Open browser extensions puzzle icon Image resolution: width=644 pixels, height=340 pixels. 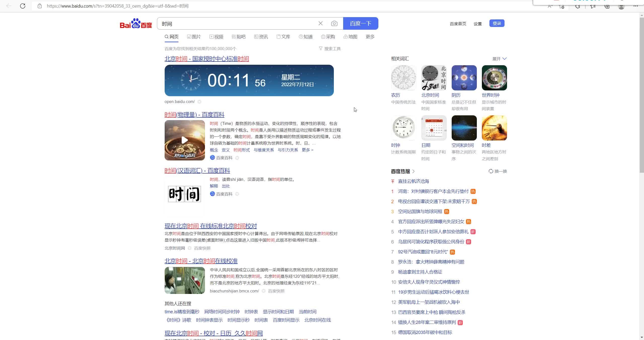pyautogui.click(x=578, y=6)
